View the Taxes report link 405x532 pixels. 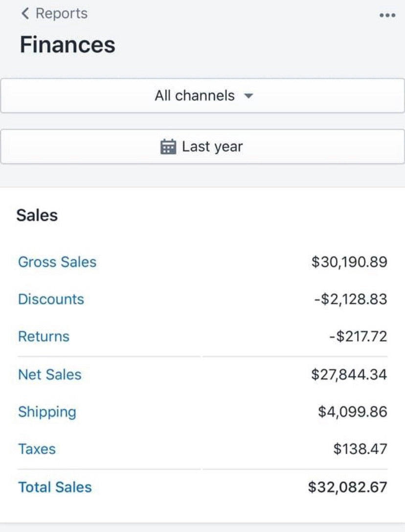[x=37, y=449]
